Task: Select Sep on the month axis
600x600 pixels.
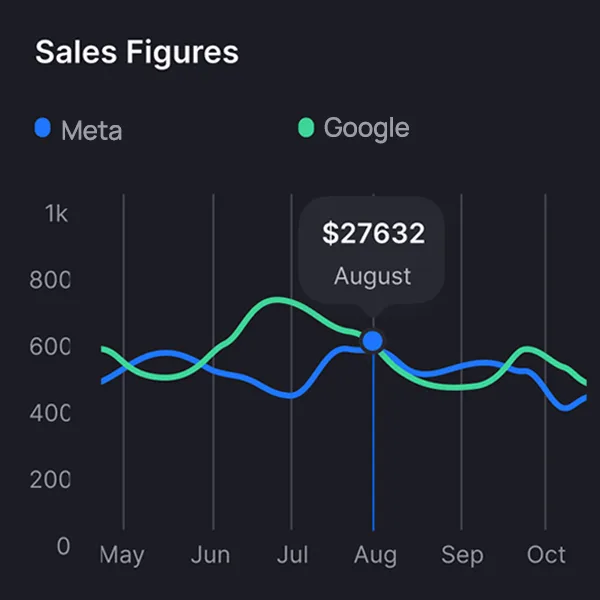Action: click(x=462, y=555)
